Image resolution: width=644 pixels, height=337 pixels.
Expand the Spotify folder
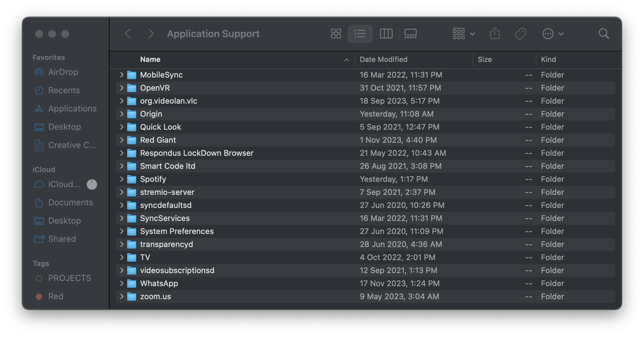(x=122, y=179)
